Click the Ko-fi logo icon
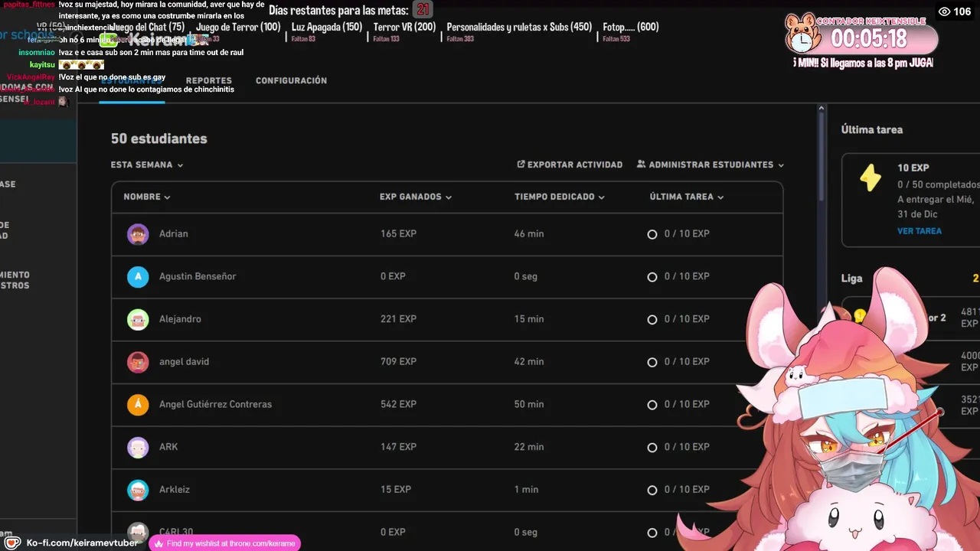 tap(12, 543)
